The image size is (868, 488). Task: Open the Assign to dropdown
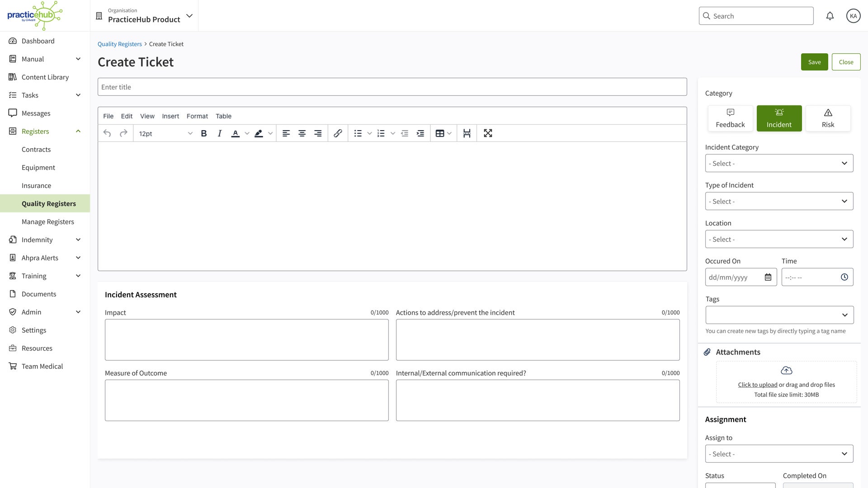click(x=779, y=454)
